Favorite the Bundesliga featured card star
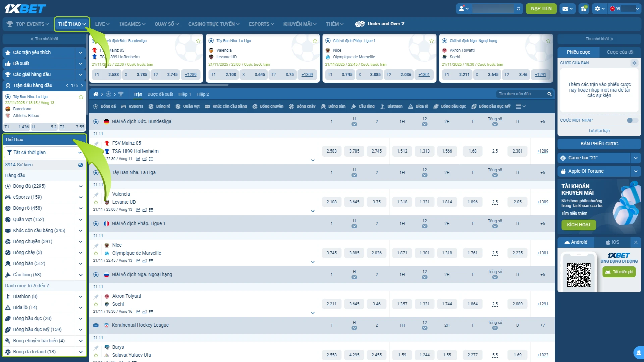The width and height of the screenshot is (644, 362). (198, 41)
